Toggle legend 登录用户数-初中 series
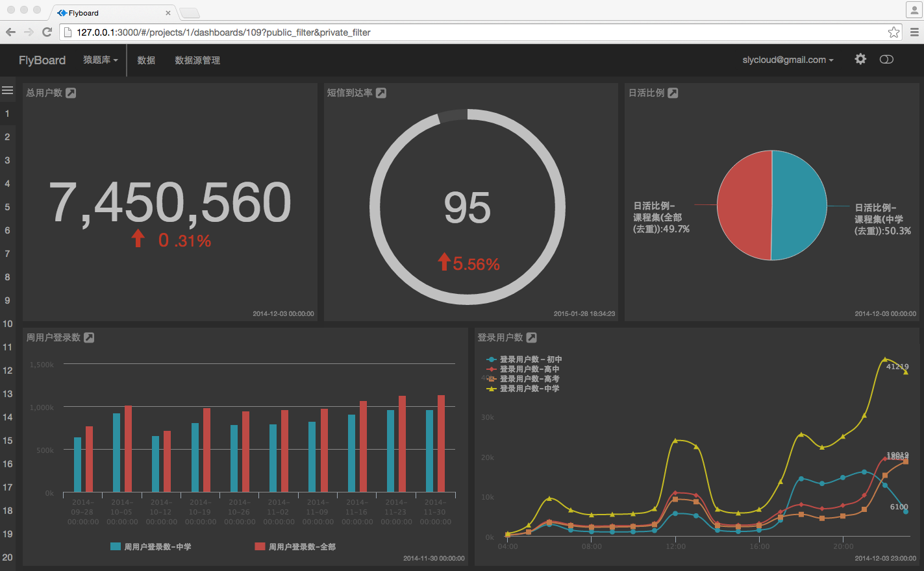This screenshot has width=924, height=571. point(524,359)
